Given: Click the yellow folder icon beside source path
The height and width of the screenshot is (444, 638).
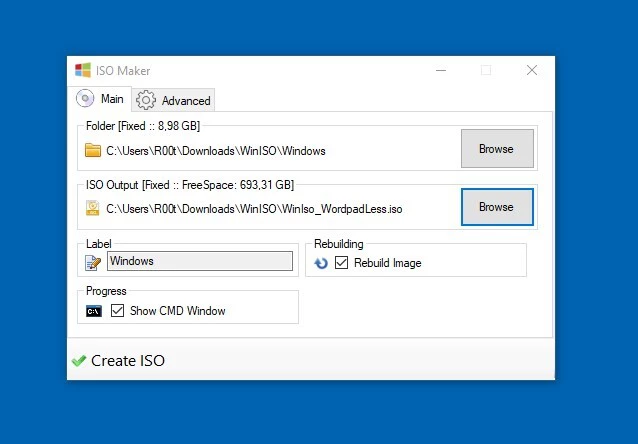Looking at the screenshot, I should [x=93, y=151].
